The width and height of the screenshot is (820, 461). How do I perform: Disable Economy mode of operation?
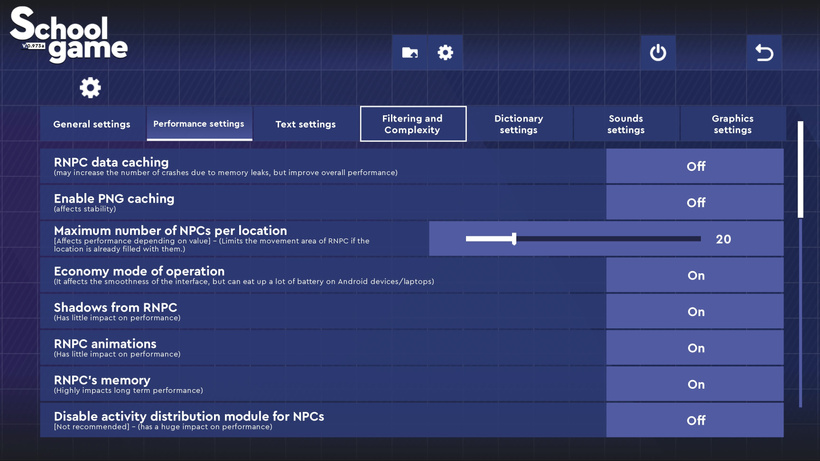click(695, 276)
